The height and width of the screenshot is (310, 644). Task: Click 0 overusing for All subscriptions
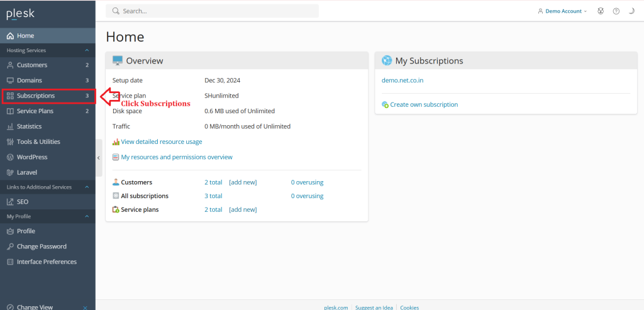307,196
